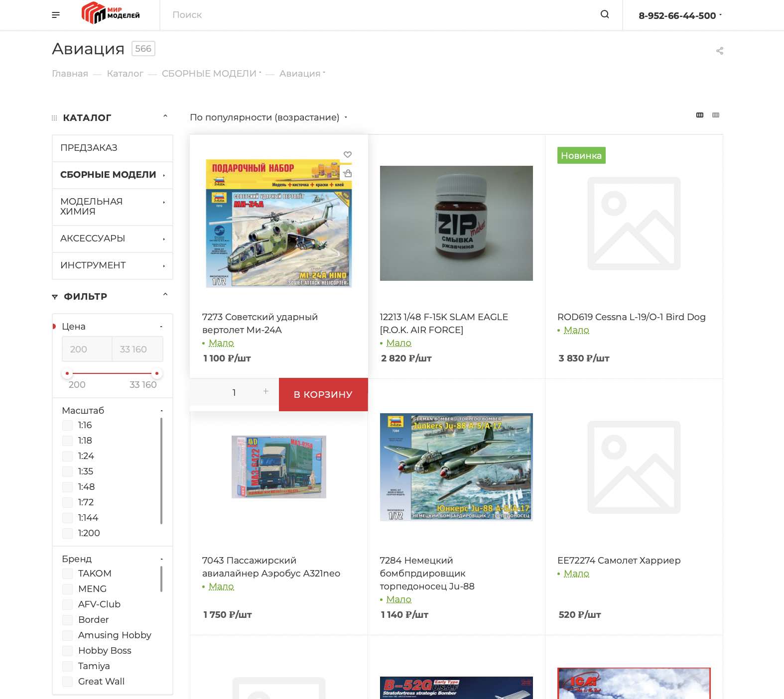Viewport: 784px width, 699px height.
Task: Tick the Tamiya brand checkbox
Action: 67,666
